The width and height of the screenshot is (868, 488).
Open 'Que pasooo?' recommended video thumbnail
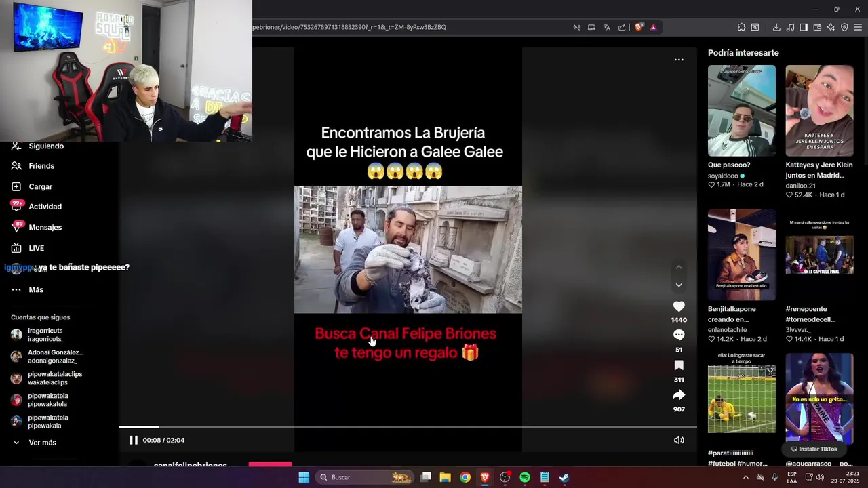point(742,110)
